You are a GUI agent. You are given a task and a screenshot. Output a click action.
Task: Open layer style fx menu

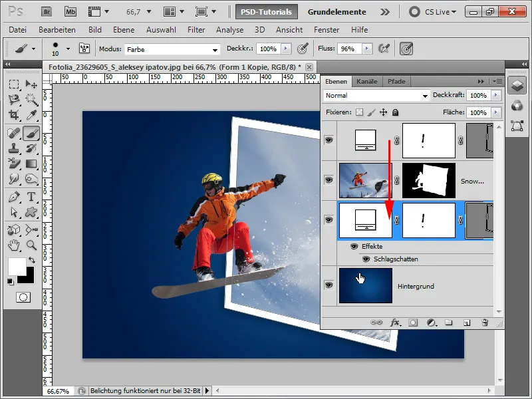pyautogui.click(x=394, y=323)
